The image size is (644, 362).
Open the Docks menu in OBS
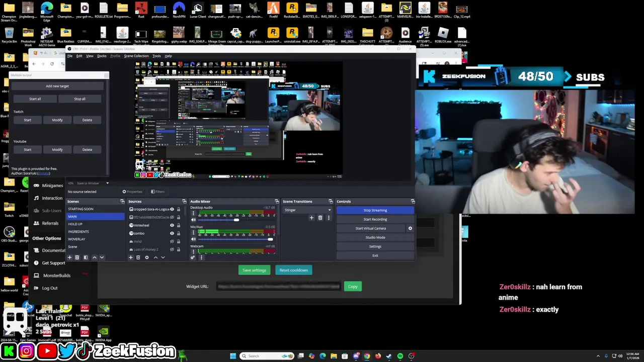[x=102, y=56]
